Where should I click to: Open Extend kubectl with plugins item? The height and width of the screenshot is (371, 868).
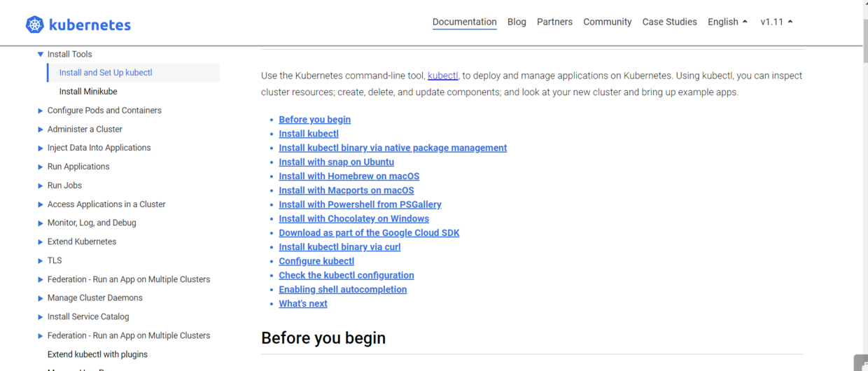(x=97, y=354)
